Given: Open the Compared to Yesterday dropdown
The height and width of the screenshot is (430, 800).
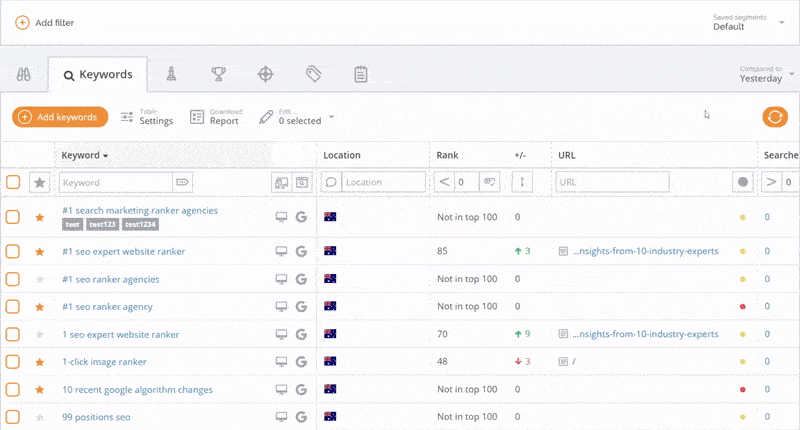Looking at the screenshot, I should click(x=766, y=74).
